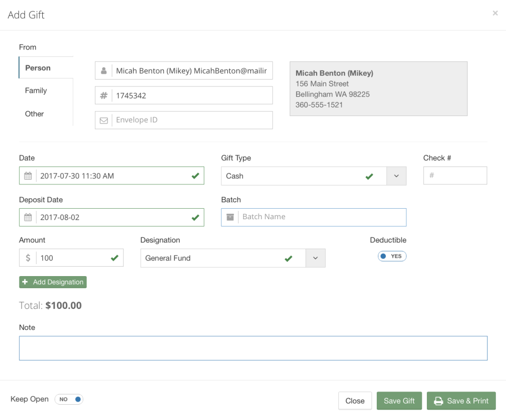Open the Designation dropdown arrow

(x=315, y=258)
